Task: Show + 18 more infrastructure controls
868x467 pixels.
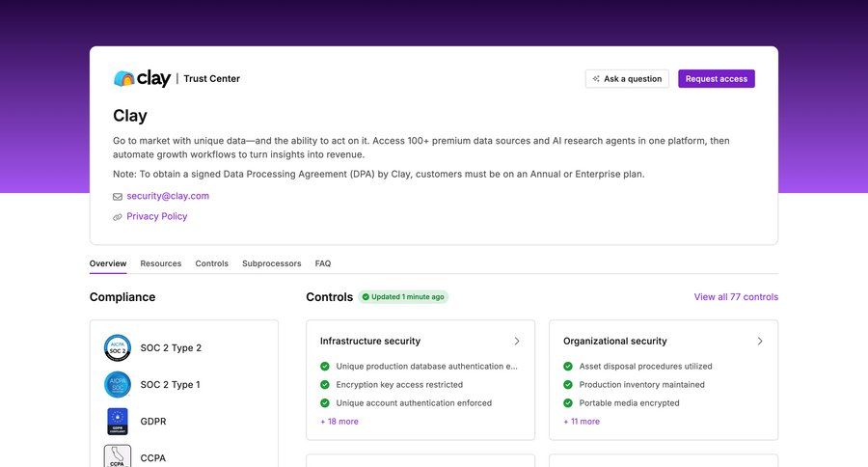Action: (339, 422)
